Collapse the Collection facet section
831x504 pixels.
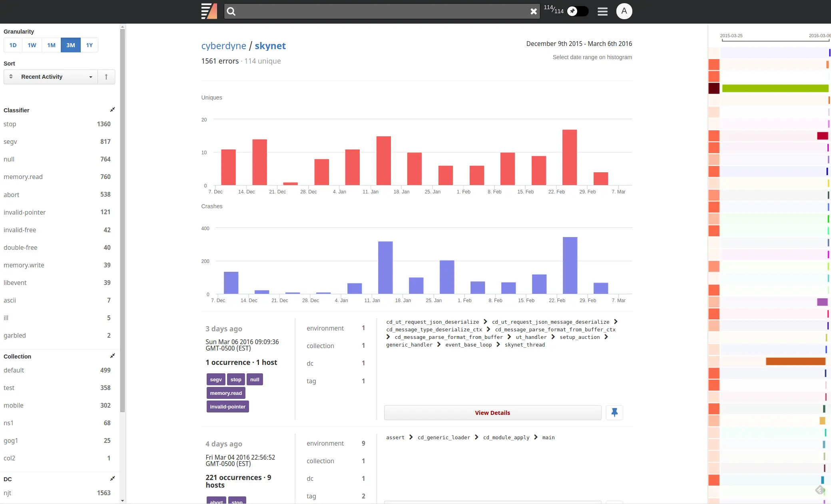(x=112, y=356)
